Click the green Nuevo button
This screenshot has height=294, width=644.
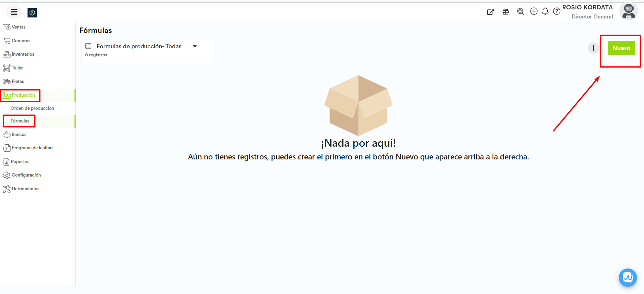point(621,48)
